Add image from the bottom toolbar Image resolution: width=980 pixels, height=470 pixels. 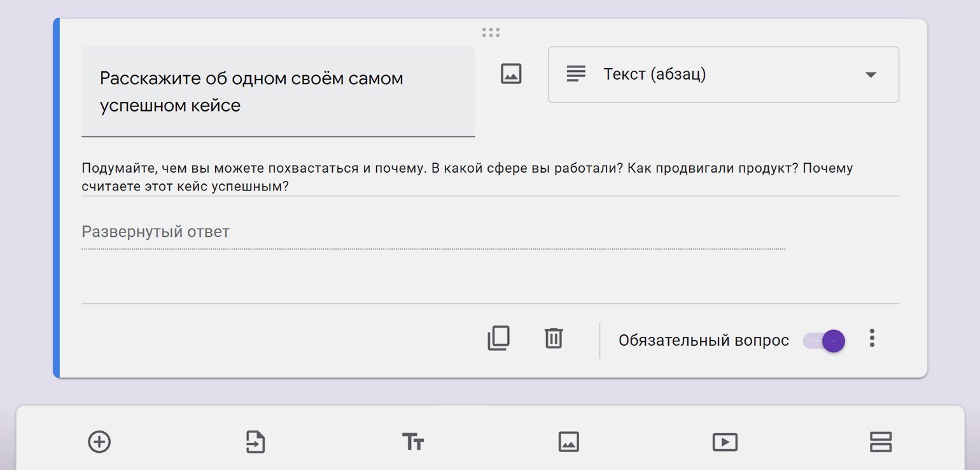click(x=568, y=441)
